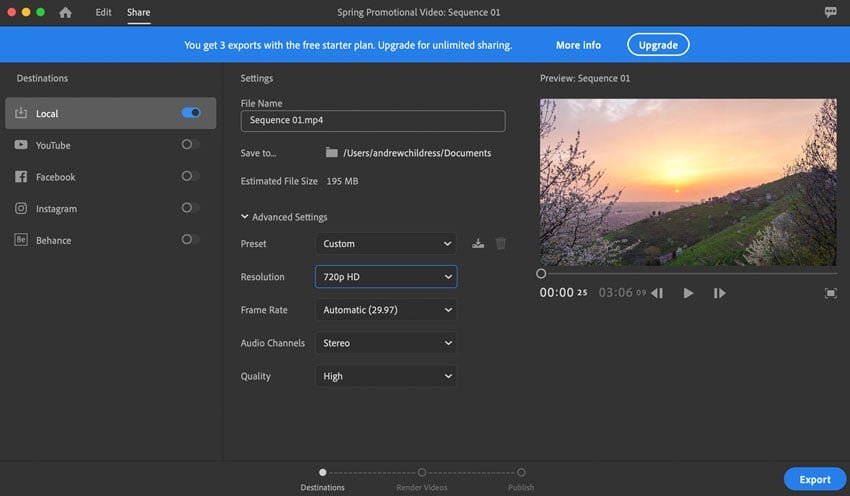Screen dimensions: 850x496
Task: Delete preset using the trash icon
Action: point(501,243)
